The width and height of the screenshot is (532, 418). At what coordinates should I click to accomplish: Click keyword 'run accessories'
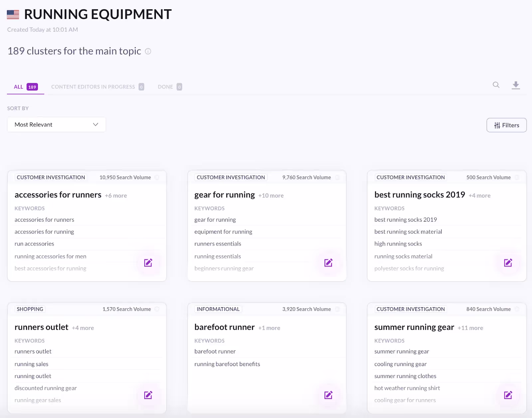click(34, 244)
